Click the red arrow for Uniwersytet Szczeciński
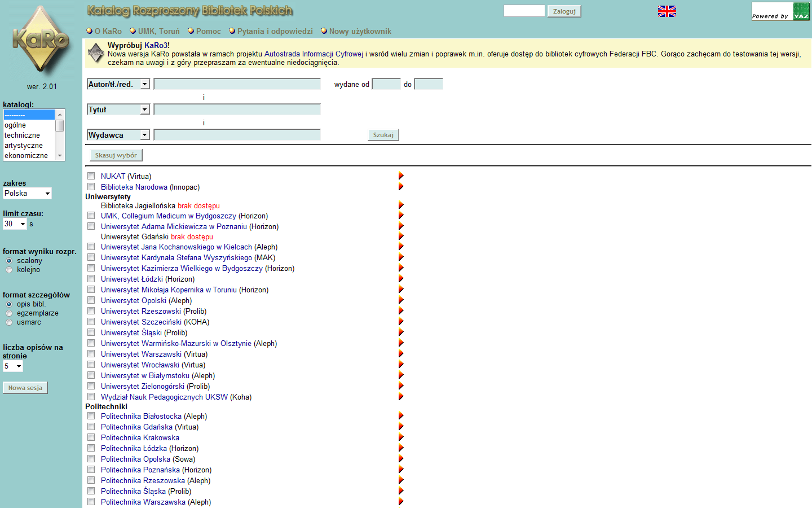 pos(401,322)
